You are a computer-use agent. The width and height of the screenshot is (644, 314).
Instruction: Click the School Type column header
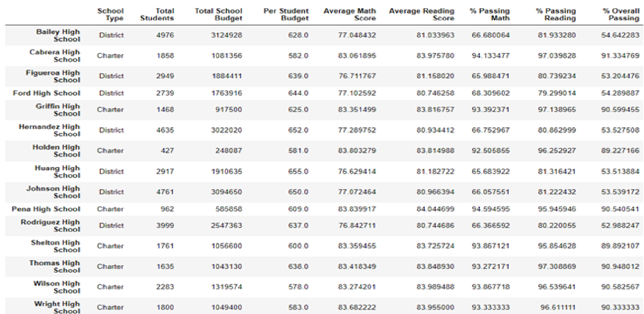coord(110,14)
